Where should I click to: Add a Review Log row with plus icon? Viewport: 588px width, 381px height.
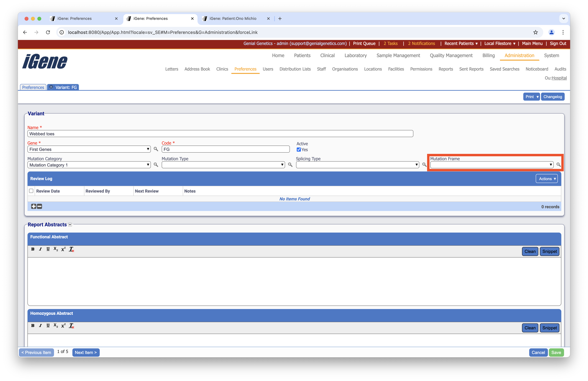tap(34, 206)
